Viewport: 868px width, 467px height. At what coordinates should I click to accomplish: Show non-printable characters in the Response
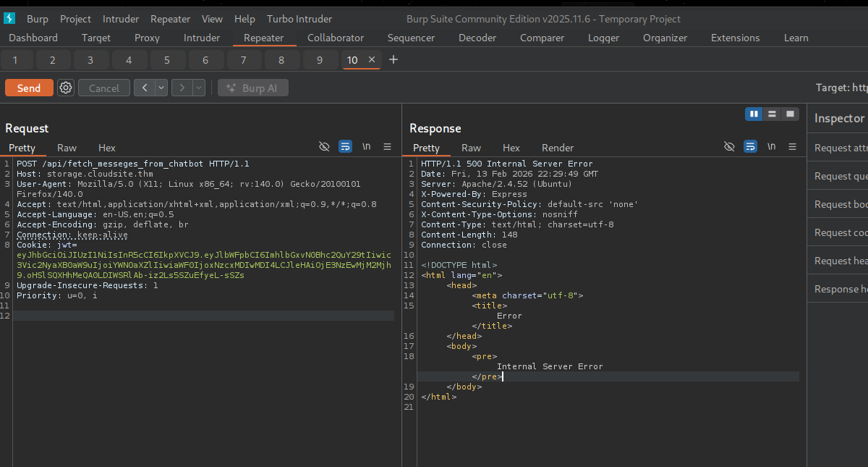771,146
